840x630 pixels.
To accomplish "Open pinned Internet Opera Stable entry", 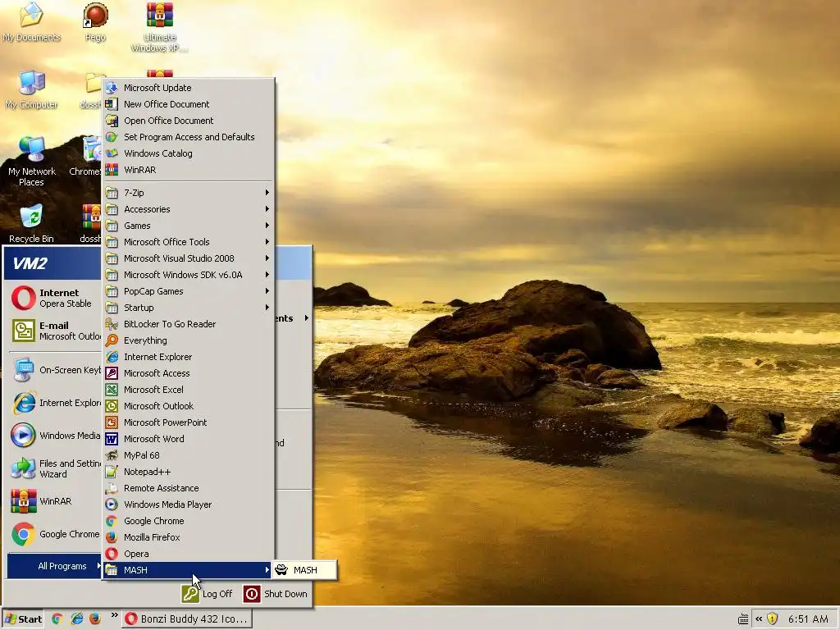I will (54, 299).
